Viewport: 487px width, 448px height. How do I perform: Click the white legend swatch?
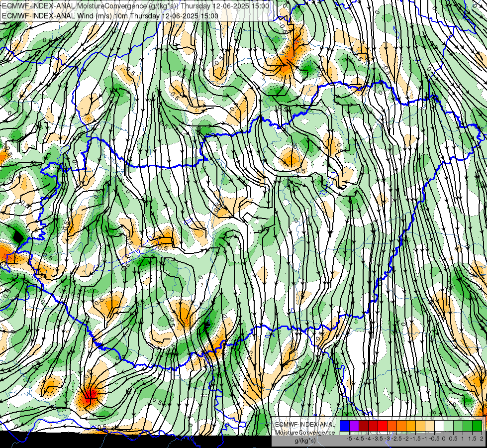(x=439, y=426)
